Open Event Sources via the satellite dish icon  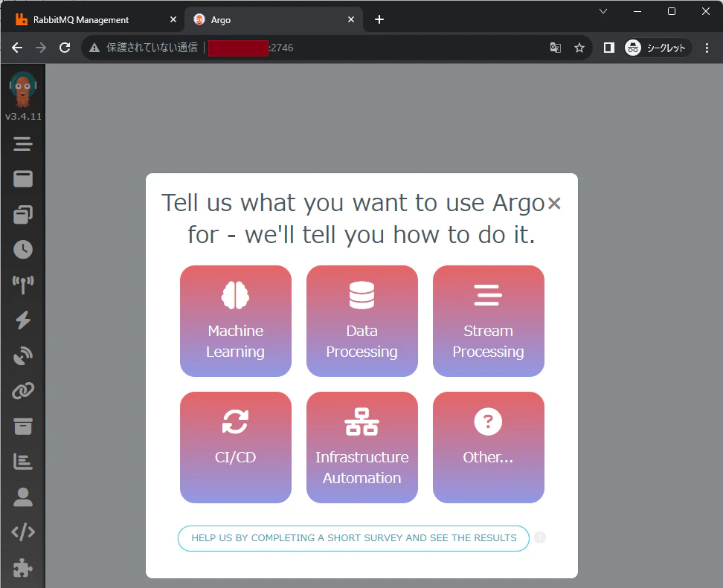[x=22, y=355]
